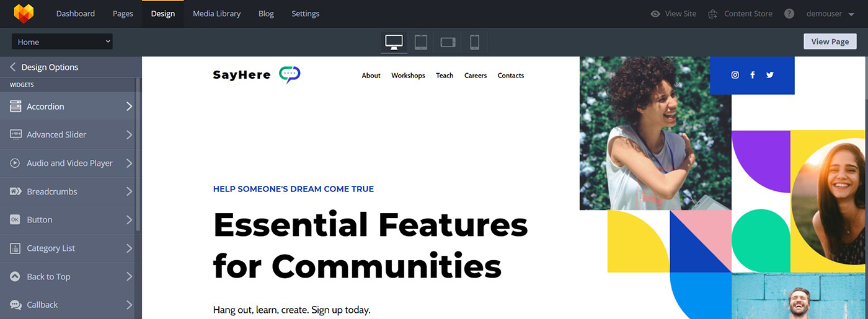Click the Teach site navigation link
The width and height of the screenshot is (868, 319).
click(445, 76)
